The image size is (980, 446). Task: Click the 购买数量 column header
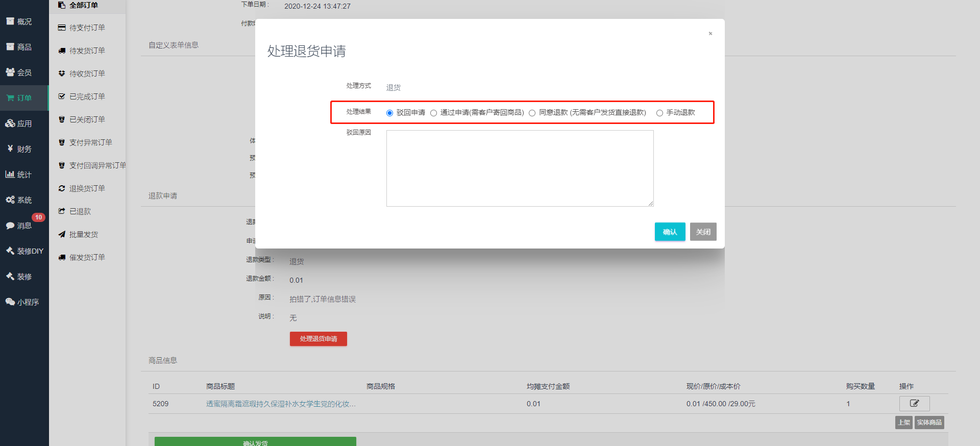click(x=861, y=386)
